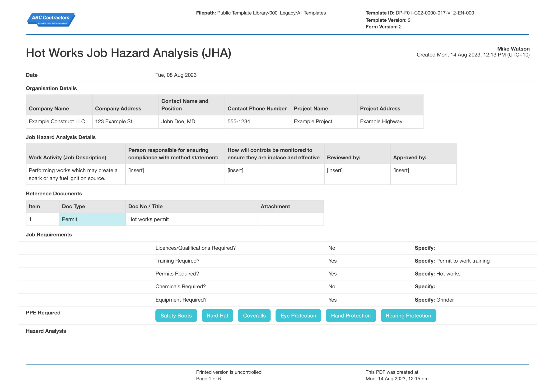Click the Job Requirements heading

point(49,235)
